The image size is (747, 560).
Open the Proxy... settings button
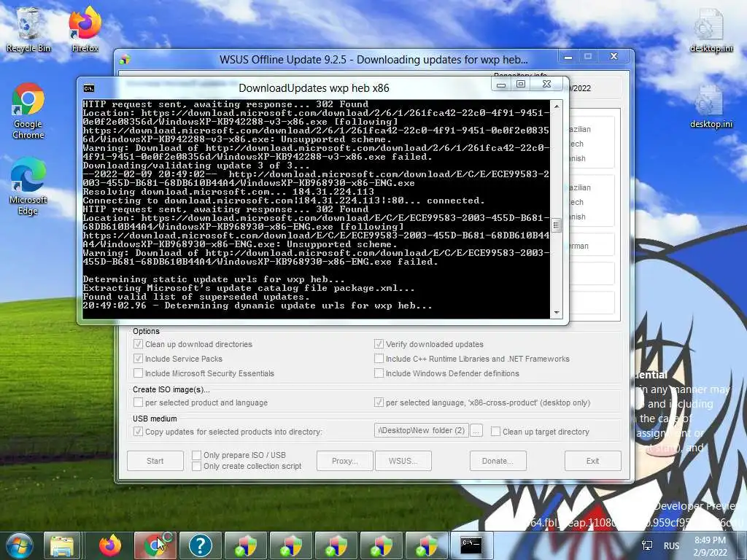pos(344,461)
